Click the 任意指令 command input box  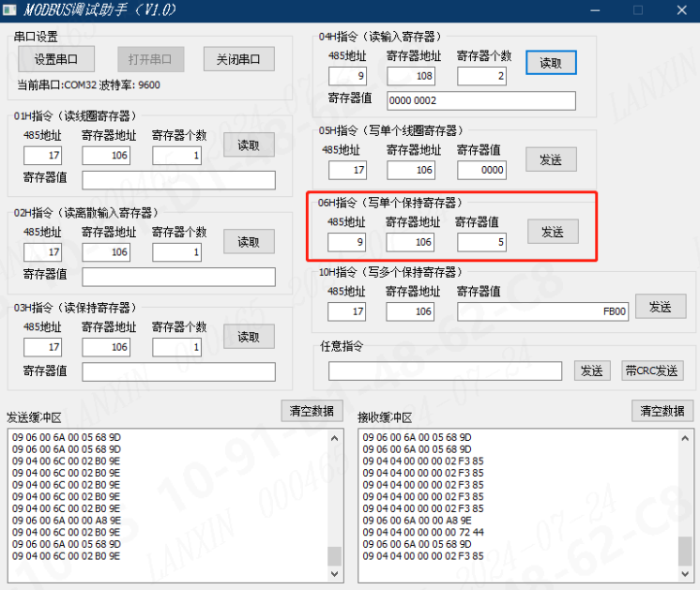click(x=445, y=371)
